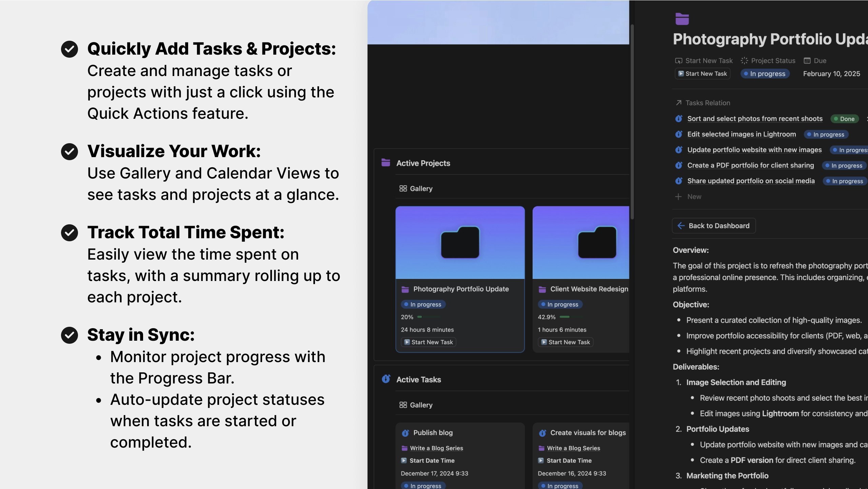Image resolution: width=868 pixels, height=489 pixels.
Task: Click the folder icon beside the Active Projects heading
Action: 386,163
